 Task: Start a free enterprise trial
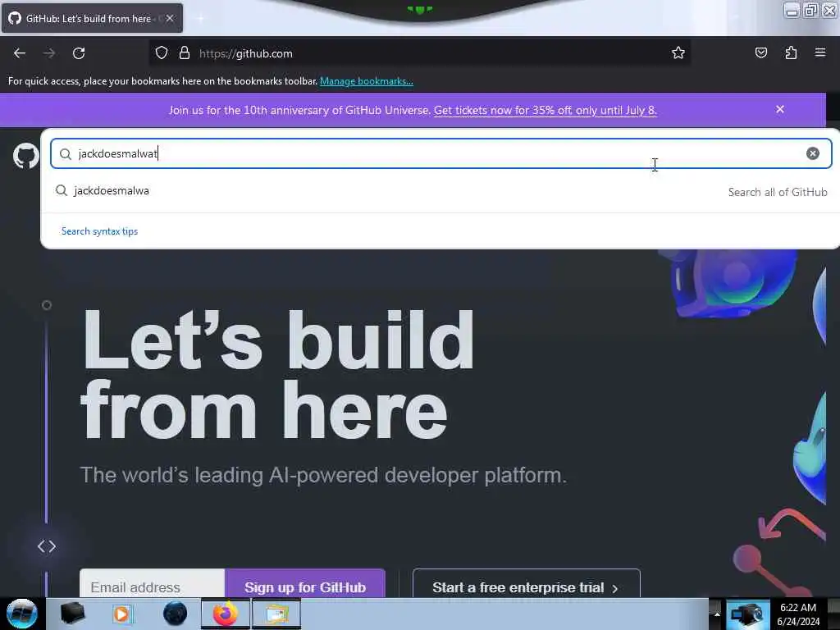[x=527, y=584]
